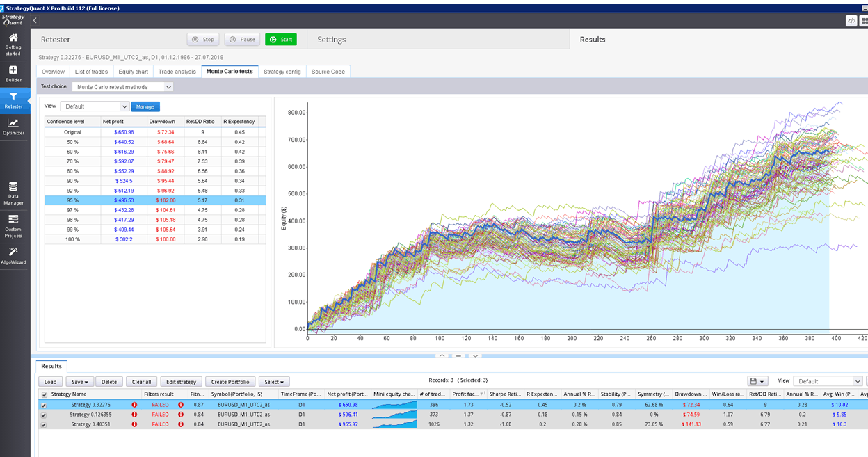Open the Builder module in sidebar

[13, 73]
